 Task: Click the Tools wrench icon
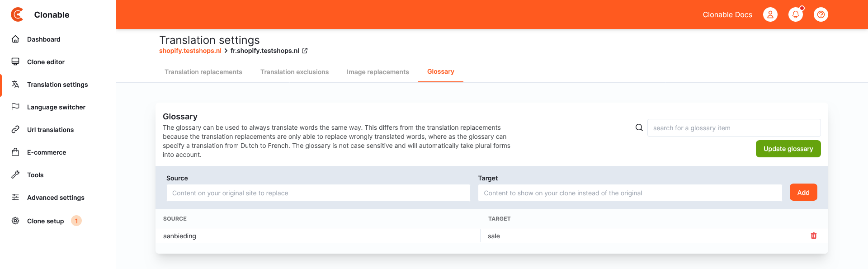click(15, 175)
